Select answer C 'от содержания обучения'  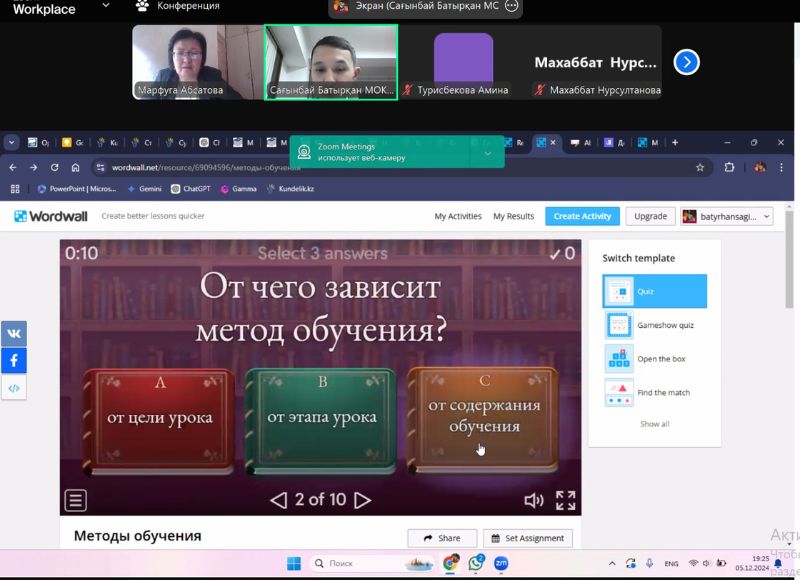click(483, 416)
